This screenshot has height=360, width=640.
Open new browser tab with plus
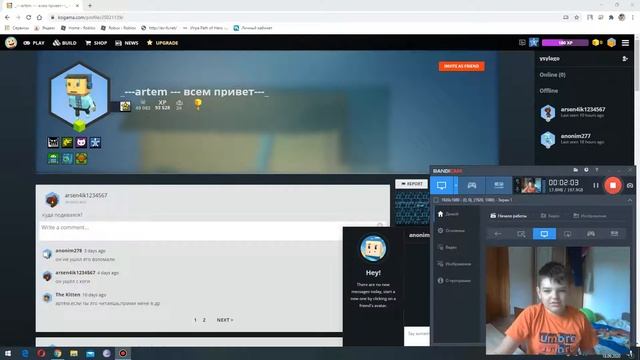(90, 6)
